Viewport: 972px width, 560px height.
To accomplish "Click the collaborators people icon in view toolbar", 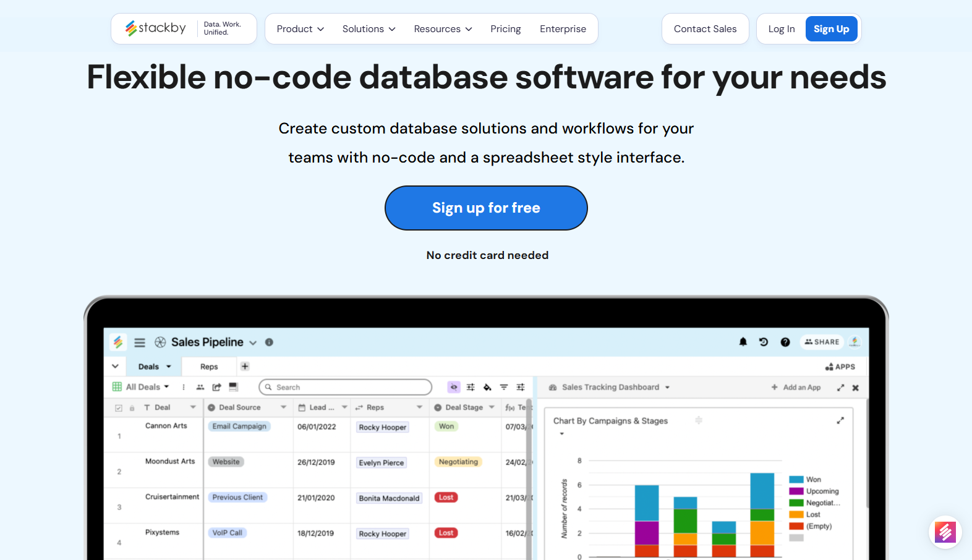I will pos(200,387).
